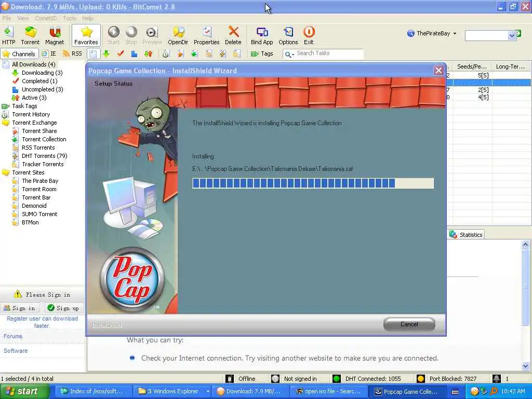The width and height of the screenshot is (532, 399).
Task: Open 3 Windows Explorer taskbar group
Action: click(x=174, y=392)
